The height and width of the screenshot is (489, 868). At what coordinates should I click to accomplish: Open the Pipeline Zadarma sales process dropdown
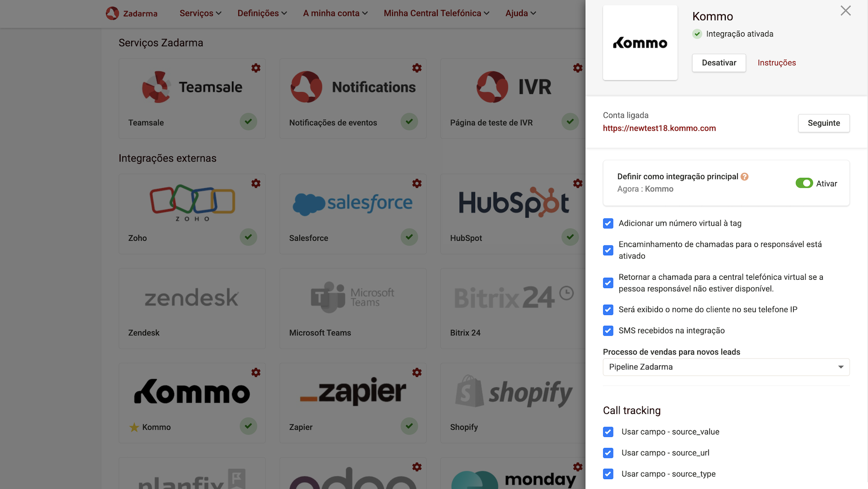click(x=726, y=367)
